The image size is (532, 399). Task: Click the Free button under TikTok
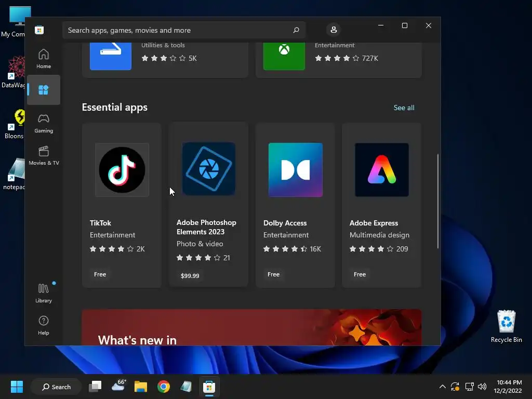tap(100, 274)
